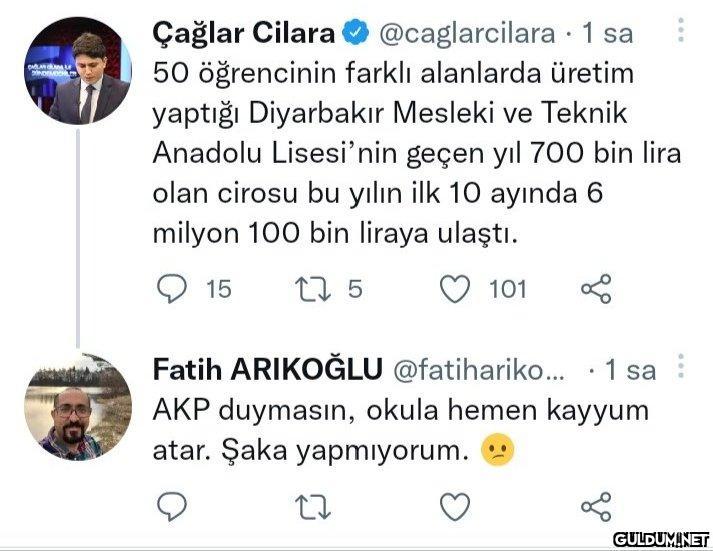
Task: Like Çağlar Cilara's tweet
Action: (x=454, y=289)
